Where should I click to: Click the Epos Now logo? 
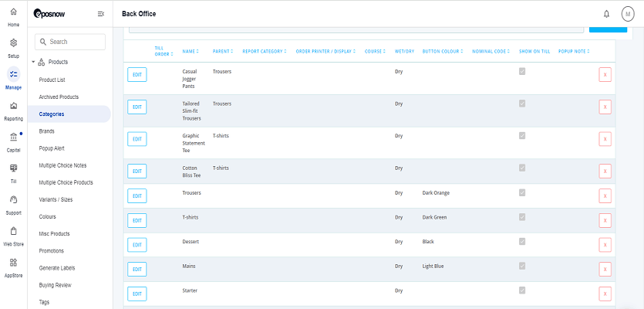pos(49,14)
